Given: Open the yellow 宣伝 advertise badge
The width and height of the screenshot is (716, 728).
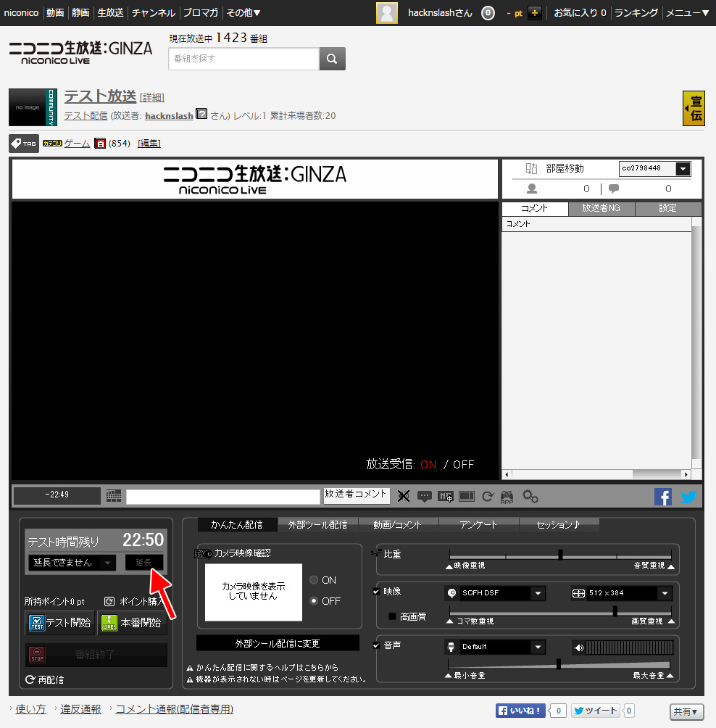Looking at the screenshot, I should coord(694,108).
